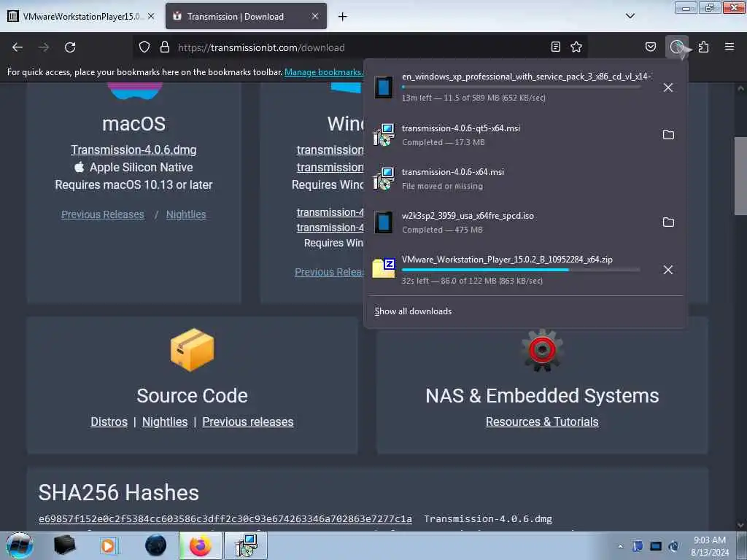Screen dimensions: 747x560
Task: Toggle reader view icon in address bar
Action: [555, 47]
